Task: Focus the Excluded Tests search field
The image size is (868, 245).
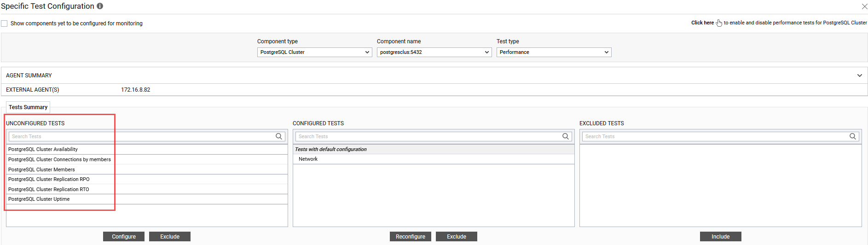Action: tap(713, 136)
